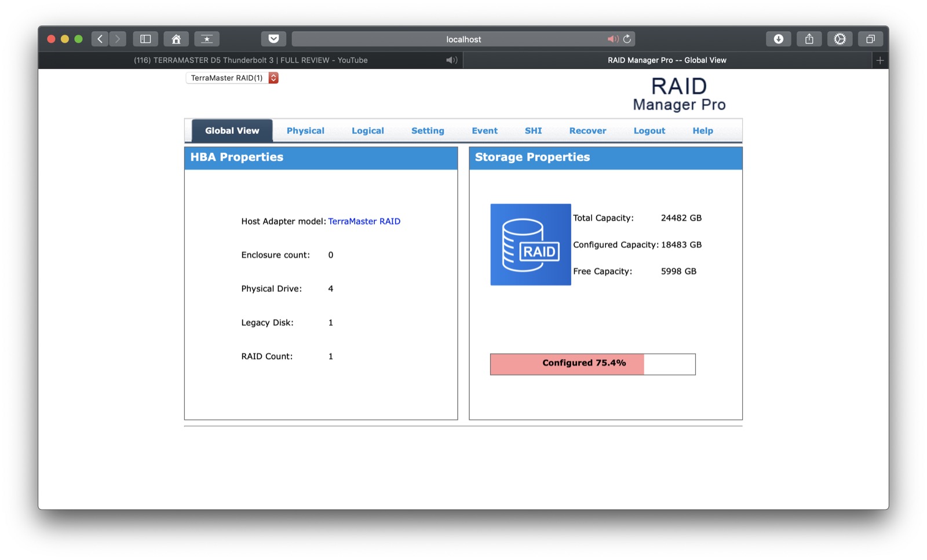Image resolution: width=927 pixels, height=560 pixels.
Task: Open the home page
Action: pos(176,39)
